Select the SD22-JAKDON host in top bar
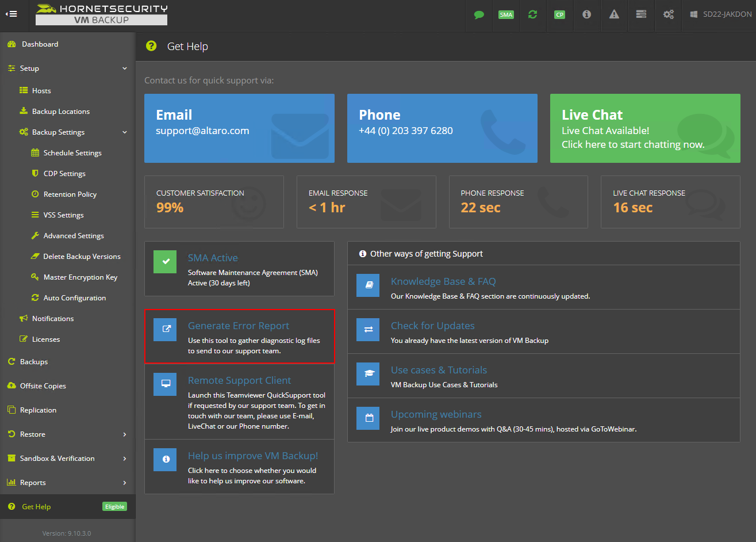The image size is (756, 542). click(720, 15)
